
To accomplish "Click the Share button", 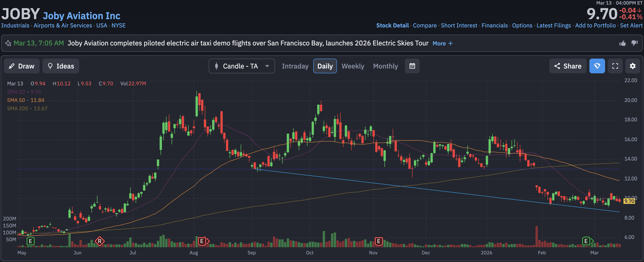I will click(x=568, y=66).
